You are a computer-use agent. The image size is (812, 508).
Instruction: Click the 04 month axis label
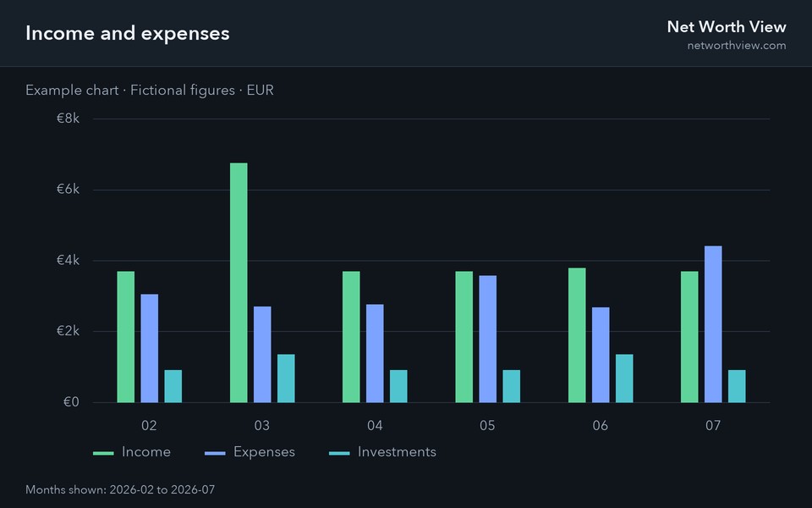(375, 426)
